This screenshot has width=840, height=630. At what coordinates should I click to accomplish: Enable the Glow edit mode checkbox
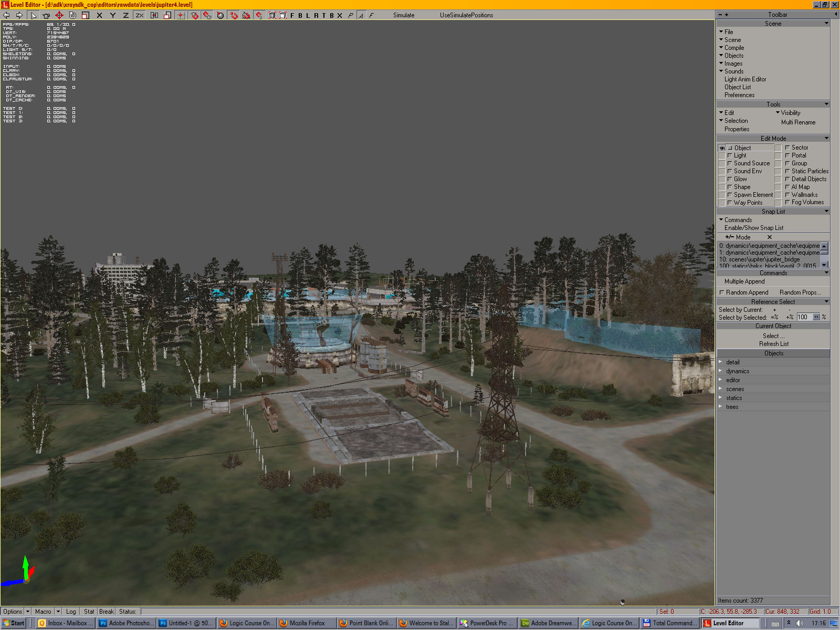tap(730, 179)
